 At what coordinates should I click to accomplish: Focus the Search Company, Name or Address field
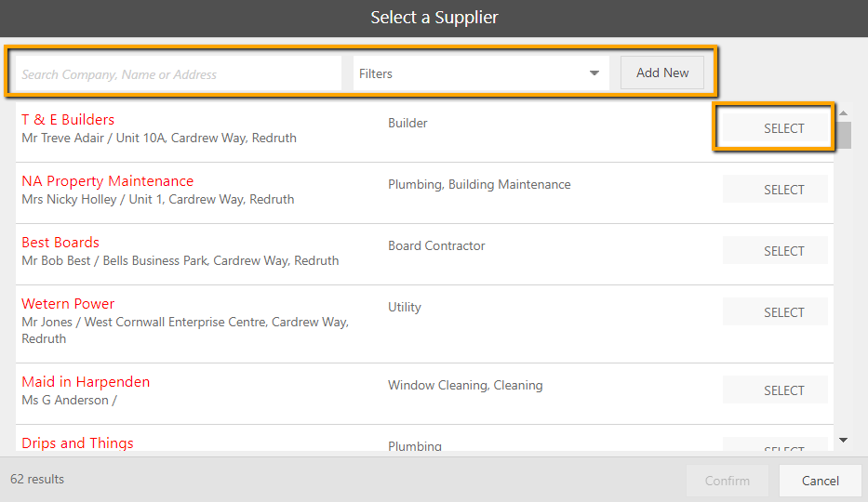(x=179, y=74)
